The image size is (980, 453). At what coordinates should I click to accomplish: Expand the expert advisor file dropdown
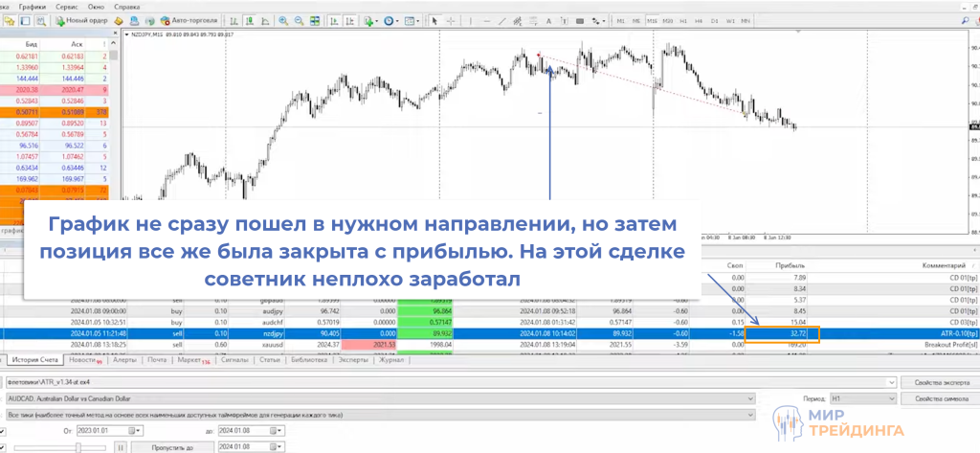[892, 383]
